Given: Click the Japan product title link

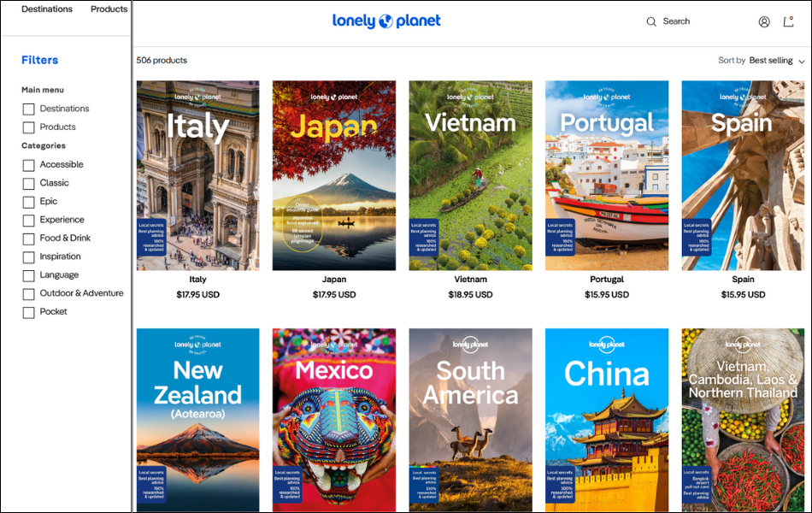Looking at the screenshot, I should pos(334,280).
